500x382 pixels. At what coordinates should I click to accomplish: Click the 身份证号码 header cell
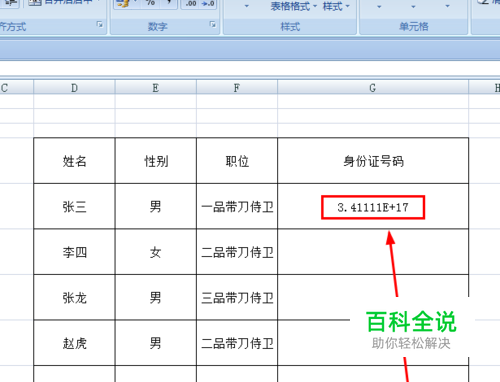[x=373, y=161]
